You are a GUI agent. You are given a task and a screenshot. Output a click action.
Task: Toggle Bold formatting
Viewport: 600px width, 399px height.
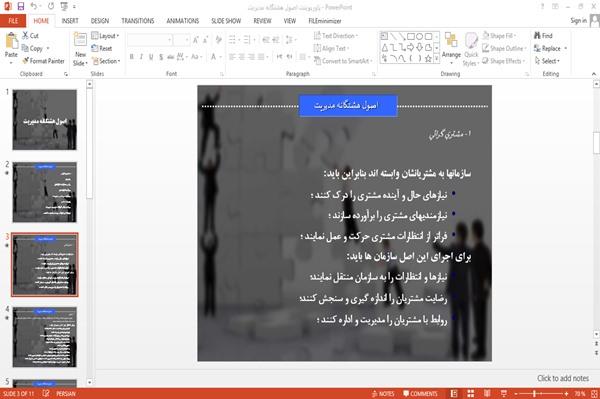pos(132,57)
